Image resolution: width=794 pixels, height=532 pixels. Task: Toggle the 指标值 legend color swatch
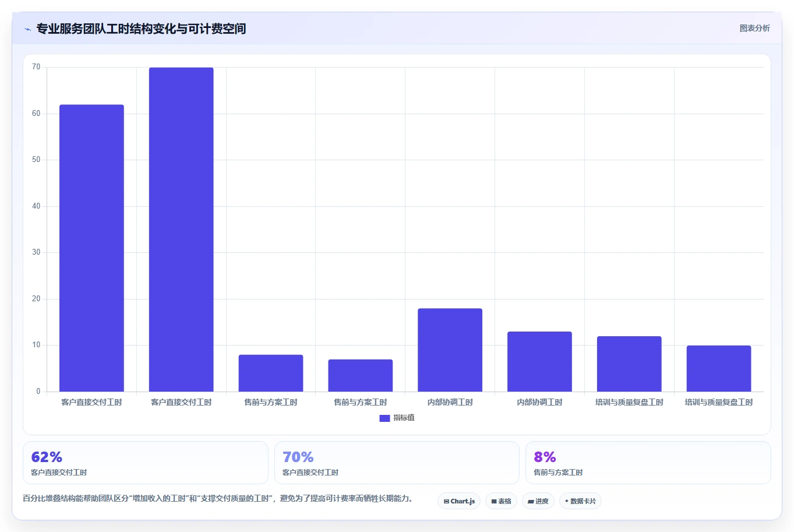tap(384, 418)
